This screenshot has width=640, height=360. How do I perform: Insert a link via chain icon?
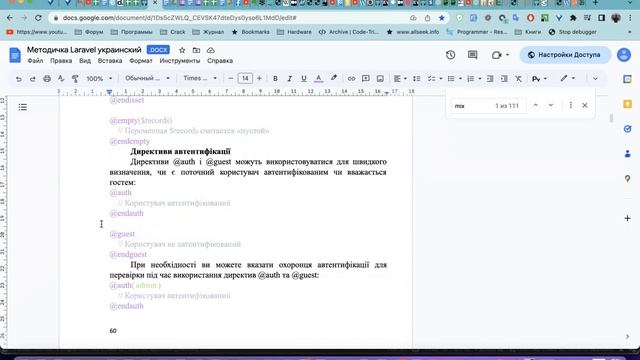tap(351, 78)
